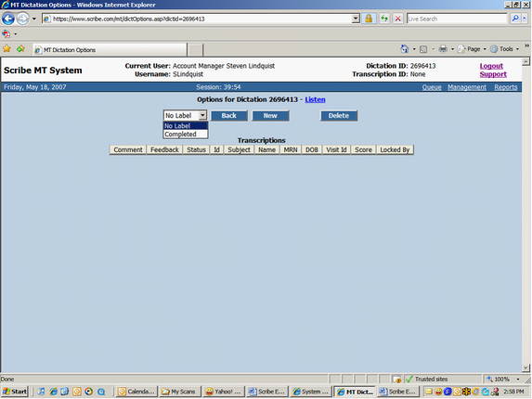Click the Start button on the taskbar
The width and height of the screenshot is (532, 399).
[x=15, y=392]
